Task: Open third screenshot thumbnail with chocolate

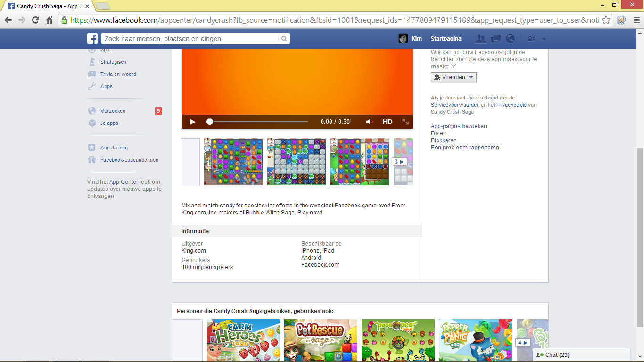Action: tap(360, 162)
